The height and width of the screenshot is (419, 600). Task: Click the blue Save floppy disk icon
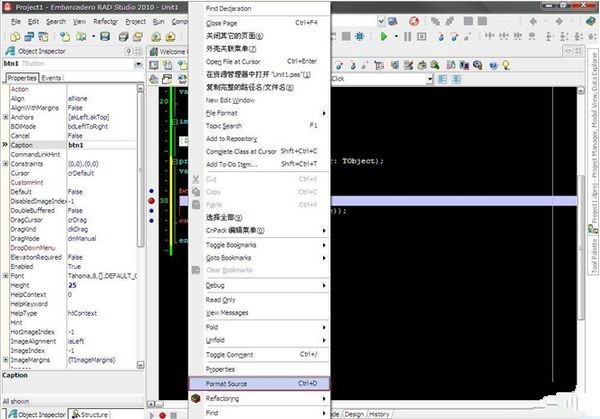point(105,36)
